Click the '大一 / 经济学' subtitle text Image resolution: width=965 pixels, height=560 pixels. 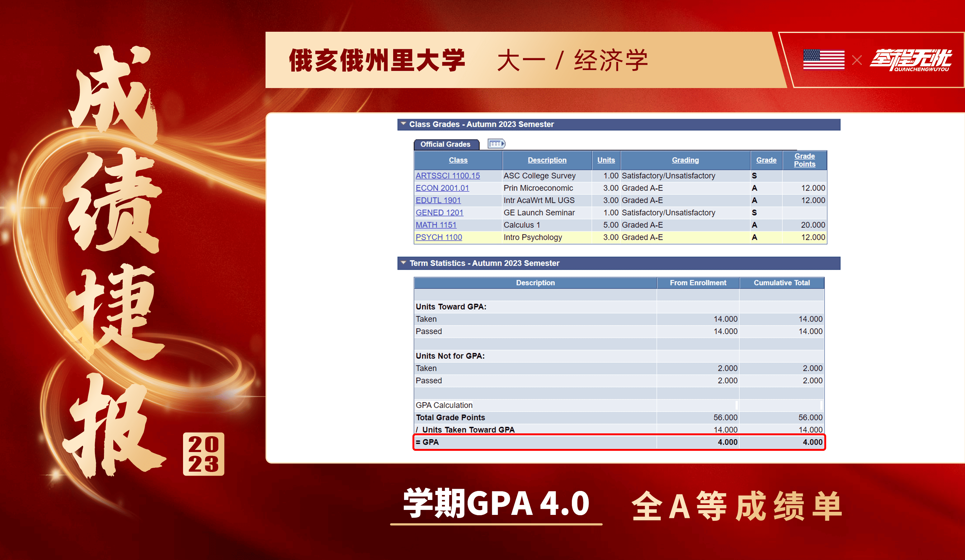click(x=572, y=60)
